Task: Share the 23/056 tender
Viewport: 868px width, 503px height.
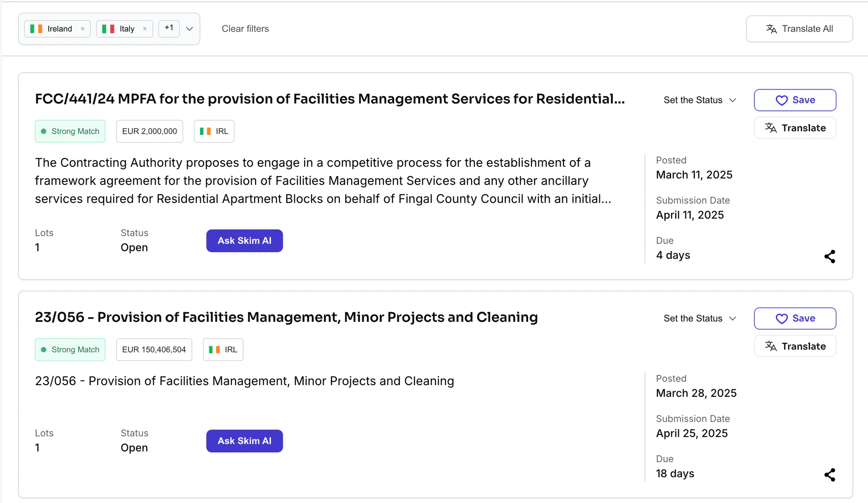Action: tap(829, 475)
